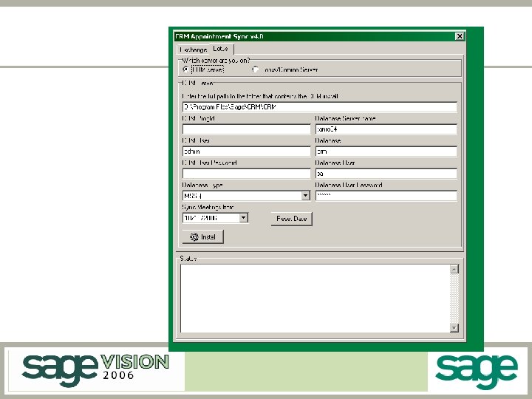Click the Status scrollbar up arrow
Image resolution: width=532 pixels, height=399 pixels.
click(454, 269)
